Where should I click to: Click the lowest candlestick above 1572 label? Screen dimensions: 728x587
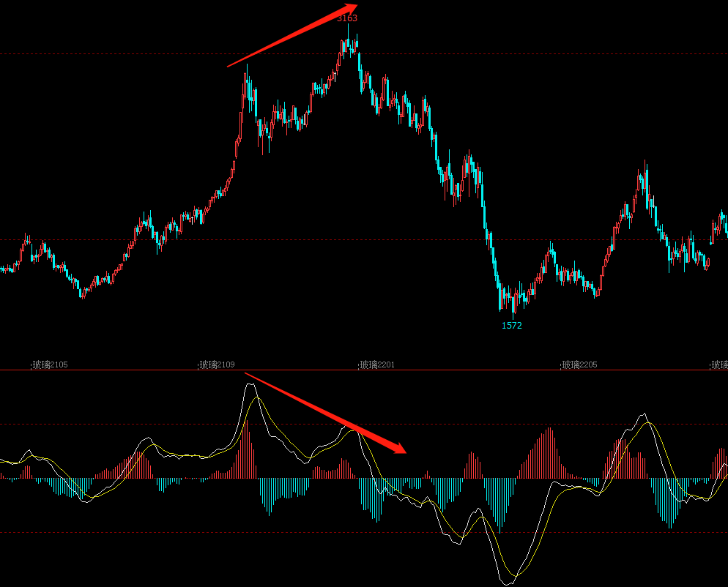pos(513,304)
